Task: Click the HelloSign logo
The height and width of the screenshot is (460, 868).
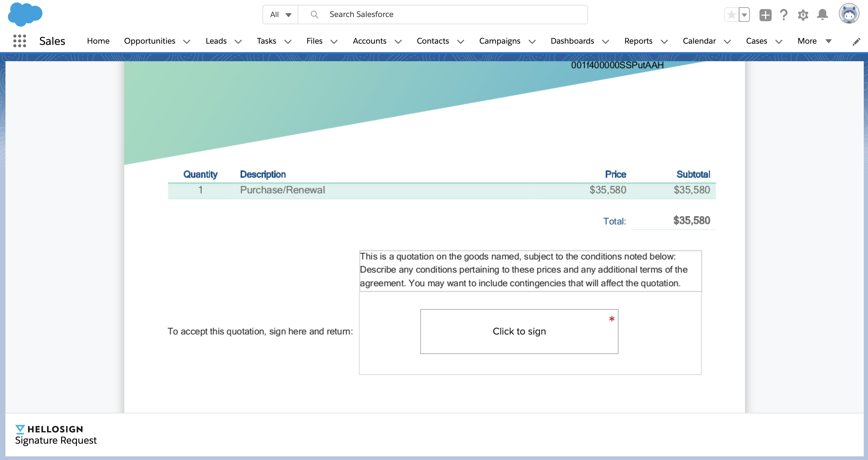Action: tap(49, 429)
